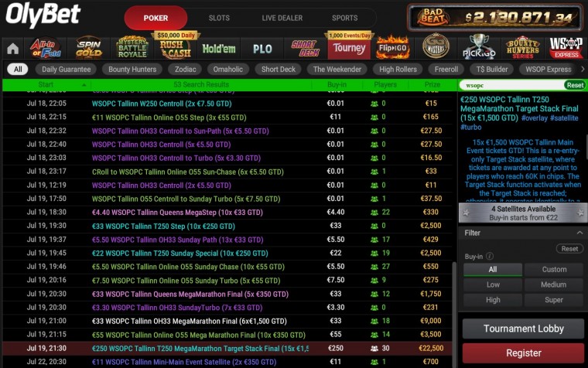The image size is (588, 368).
Task: Switch to the LIVE DEALER tab
Action: [282, 18]
